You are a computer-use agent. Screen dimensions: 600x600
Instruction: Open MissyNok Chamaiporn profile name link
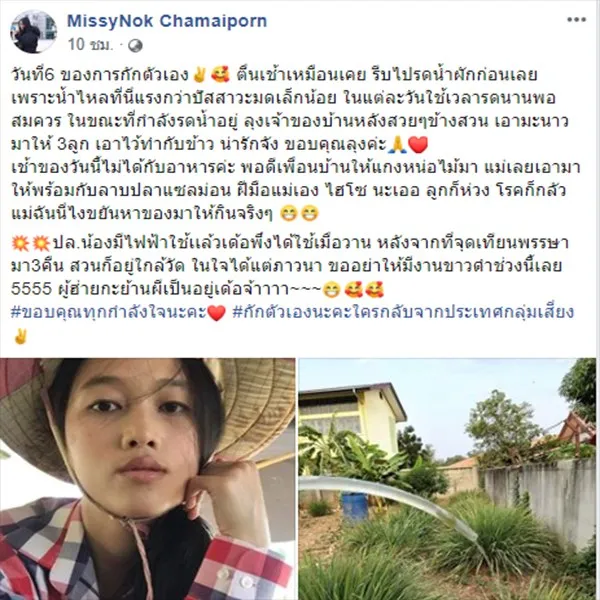pos(167,21)
